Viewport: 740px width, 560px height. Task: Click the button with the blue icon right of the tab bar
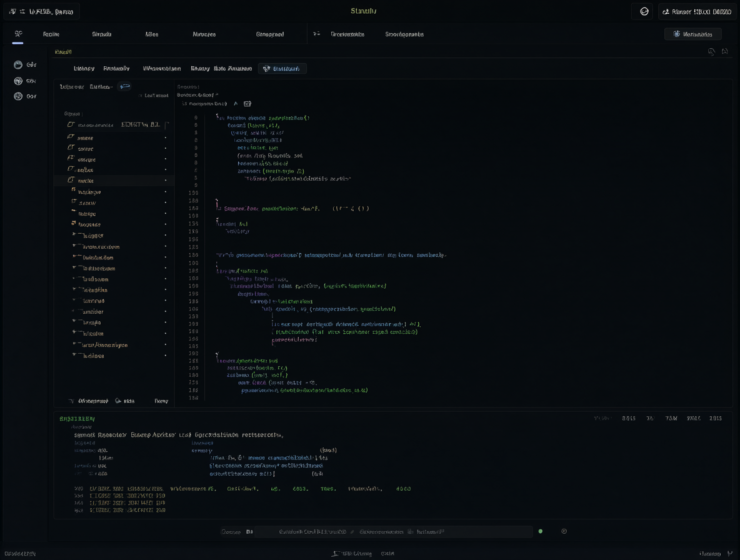(x=692, y=34)
